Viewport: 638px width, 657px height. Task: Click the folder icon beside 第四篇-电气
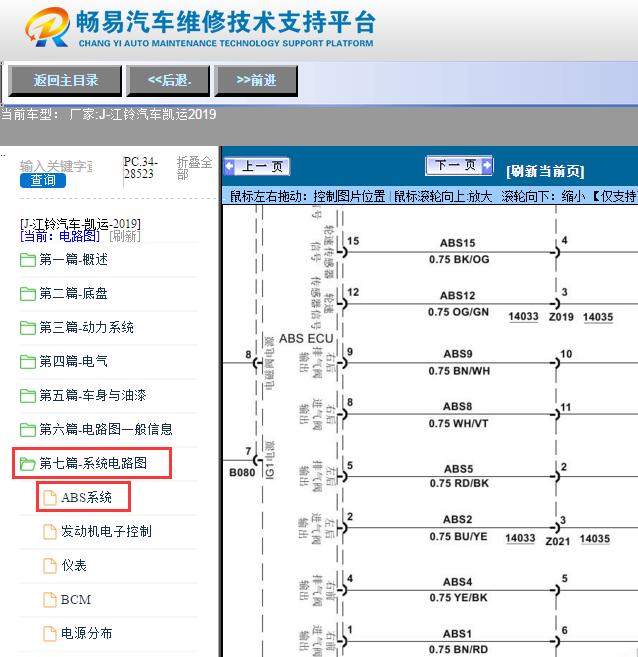28,362
